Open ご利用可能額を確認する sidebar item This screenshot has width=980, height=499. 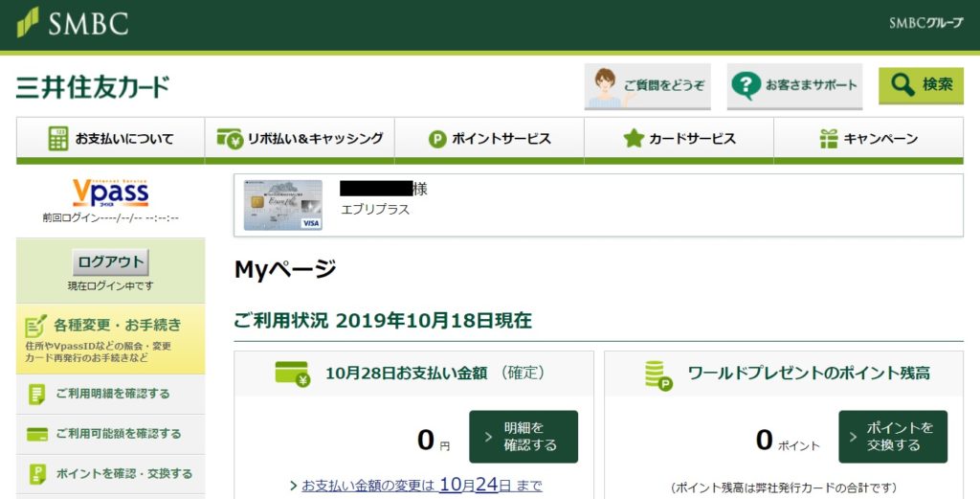(x=111, y=434)
